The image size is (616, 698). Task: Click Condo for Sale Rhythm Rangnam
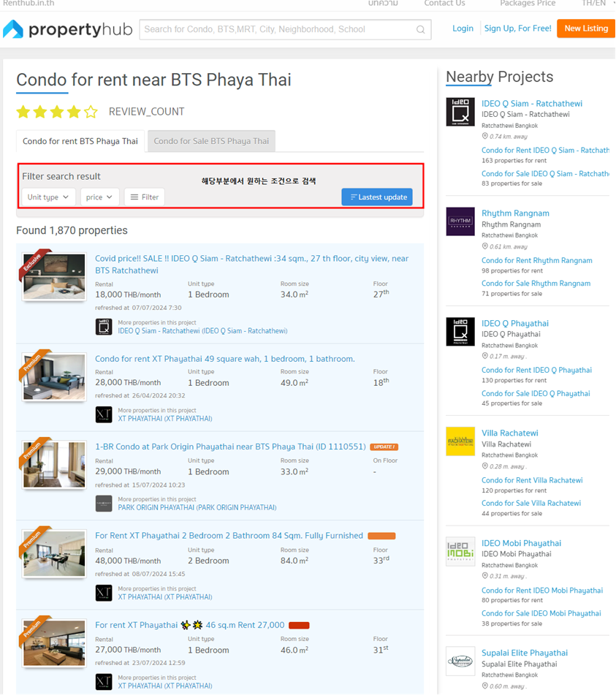click(536, 284)
